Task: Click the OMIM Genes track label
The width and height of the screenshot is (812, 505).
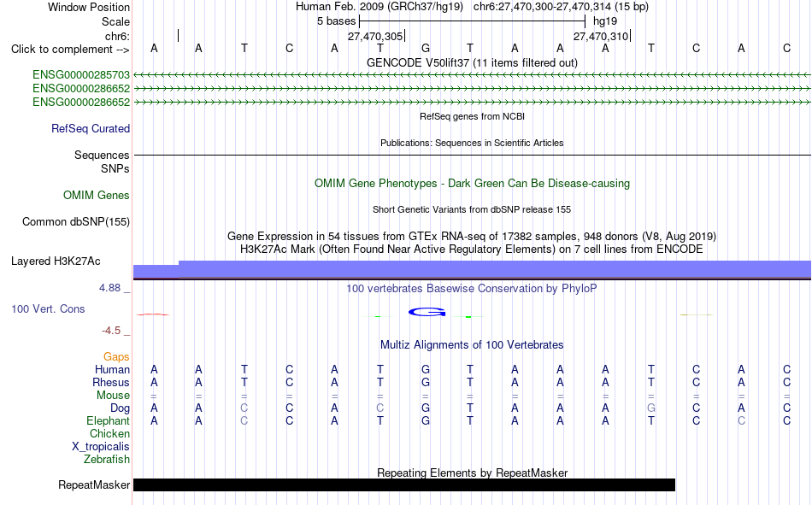Action: [97, 196]
